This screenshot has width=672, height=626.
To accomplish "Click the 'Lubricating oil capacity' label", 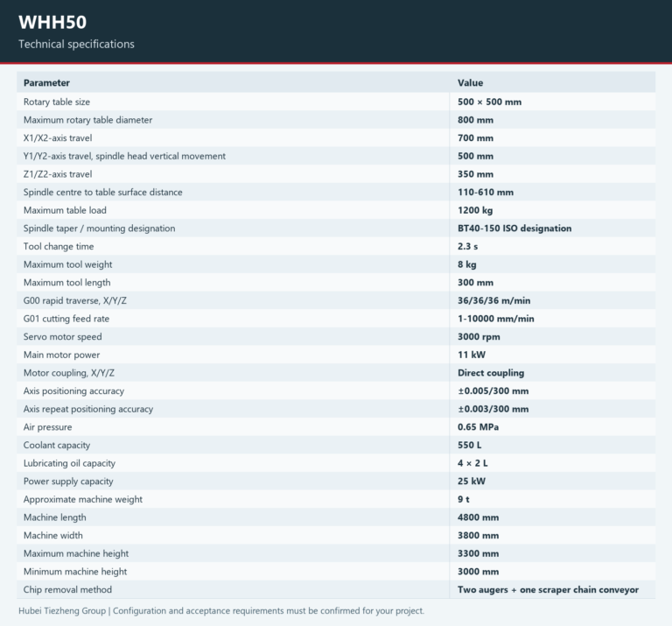I will (69, 463).
